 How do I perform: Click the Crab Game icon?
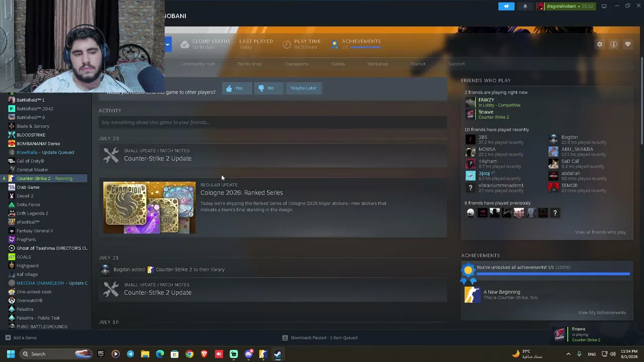pyautogui.click(x=12, y=187)
